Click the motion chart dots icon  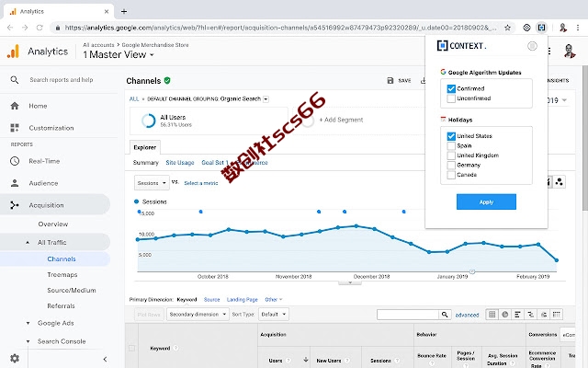point(560,182)
